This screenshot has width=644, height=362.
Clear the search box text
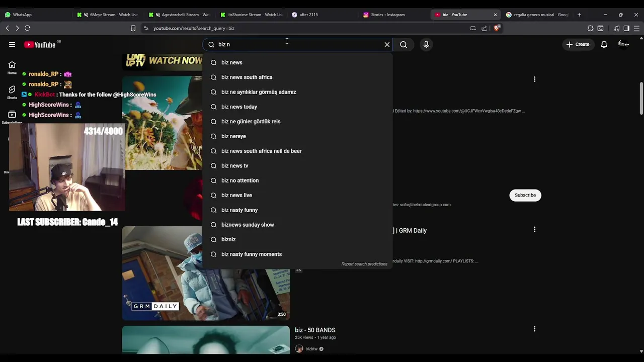coord(387,45)
